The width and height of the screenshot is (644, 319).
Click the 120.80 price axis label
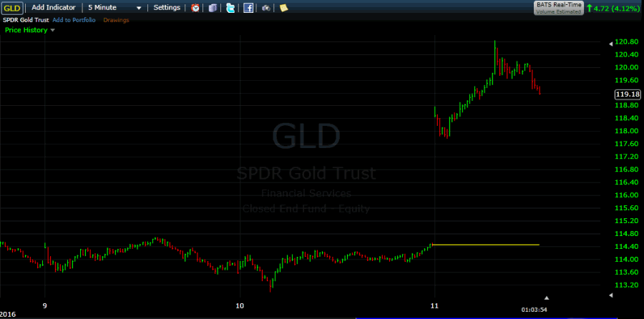627,42
